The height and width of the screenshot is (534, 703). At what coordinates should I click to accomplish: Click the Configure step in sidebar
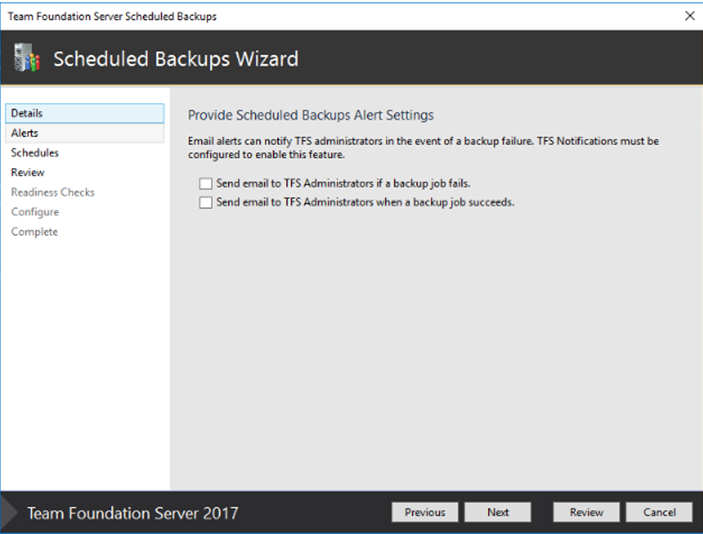(x=35, y=212)
